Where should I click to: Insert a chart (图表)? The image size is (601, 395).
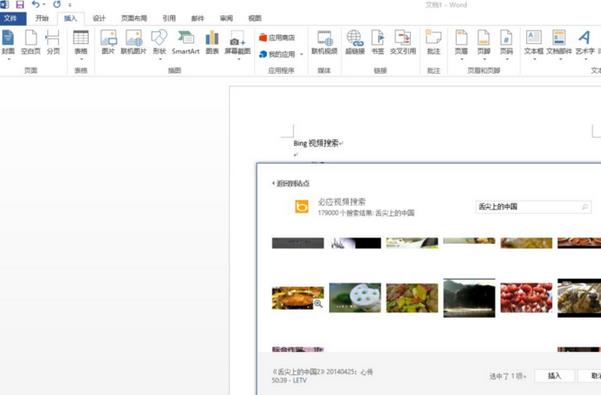[x=212, y=43]
